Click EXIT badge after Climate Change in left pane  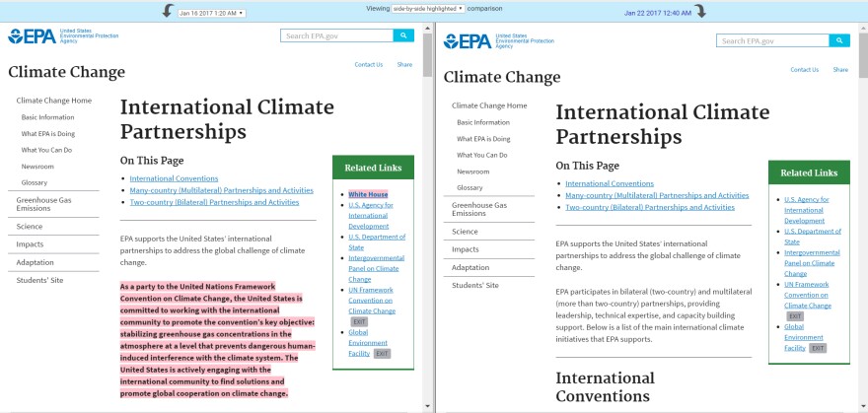point(359,321)
